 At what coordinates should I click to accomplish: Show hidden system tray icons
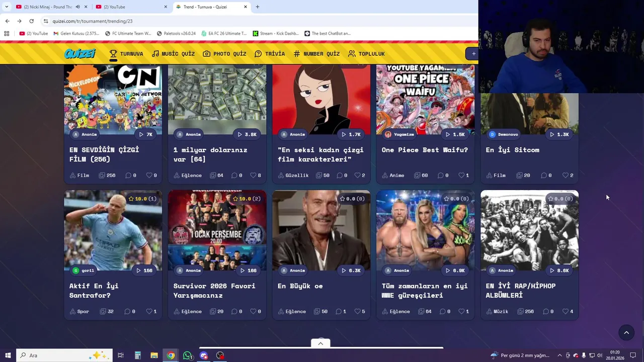coord(559,355)
